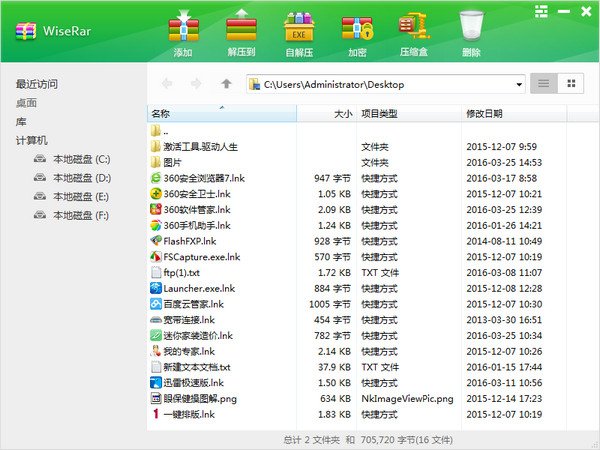Screen dimensions: 600x450
Task: Expand the address path dropdown arrow
Action: [x=519, y=85]
